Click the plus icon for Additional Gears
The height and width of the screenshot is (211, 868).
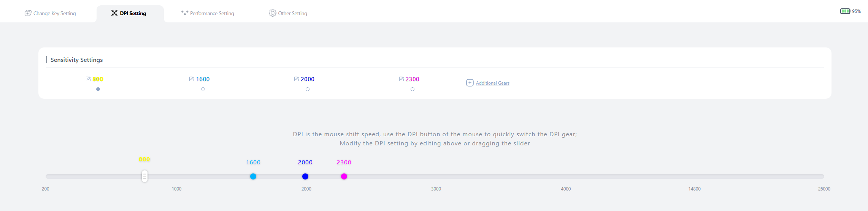(470, 83)
